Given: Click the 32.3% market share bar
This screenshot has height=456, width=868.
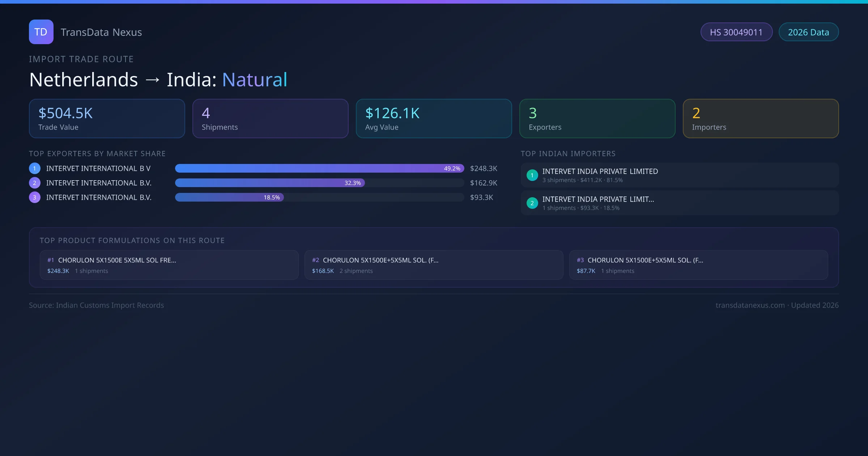Looking at the screenshot, I should pyautogui.click(x=270, y=183).
